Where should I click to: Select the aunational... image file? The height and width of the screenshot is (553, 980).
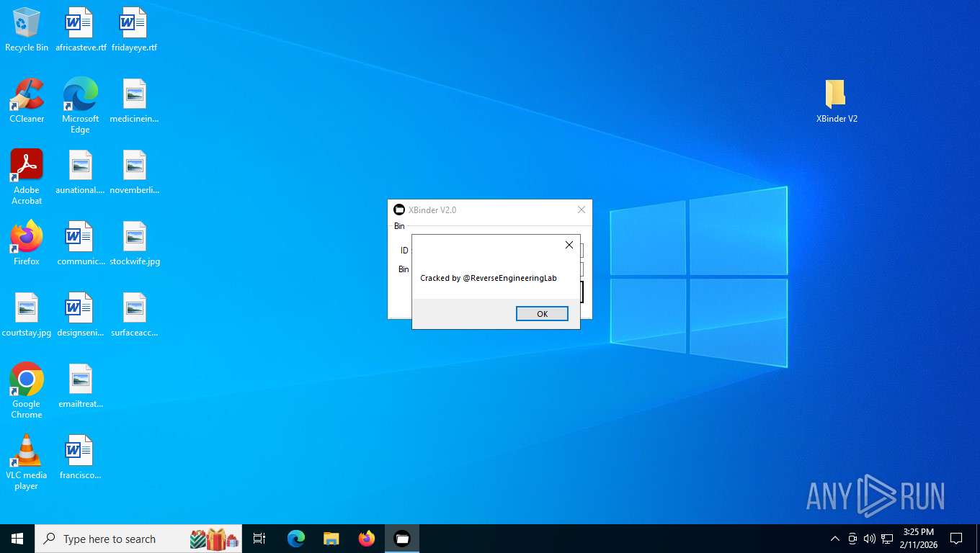(81, 172)
